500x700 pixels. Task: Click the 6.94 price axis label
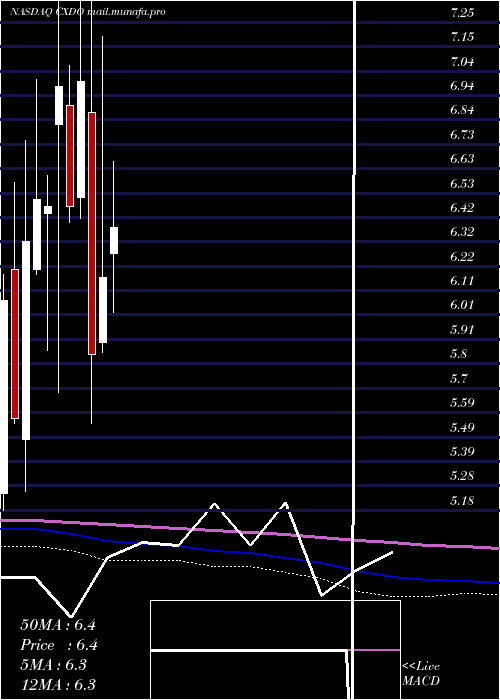tap(462, 86)
